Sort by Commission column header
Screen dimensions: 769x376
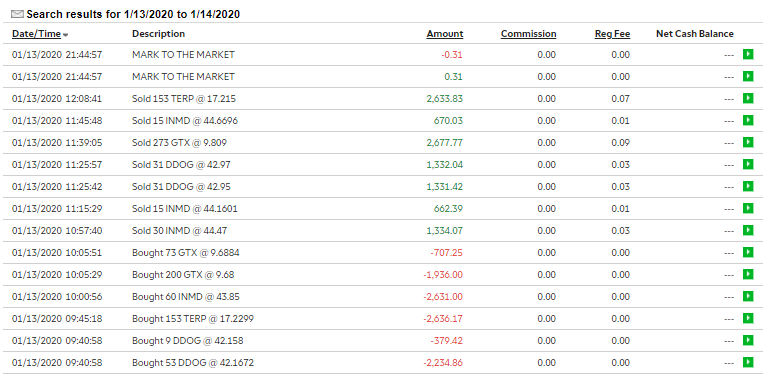click(528, 34)
